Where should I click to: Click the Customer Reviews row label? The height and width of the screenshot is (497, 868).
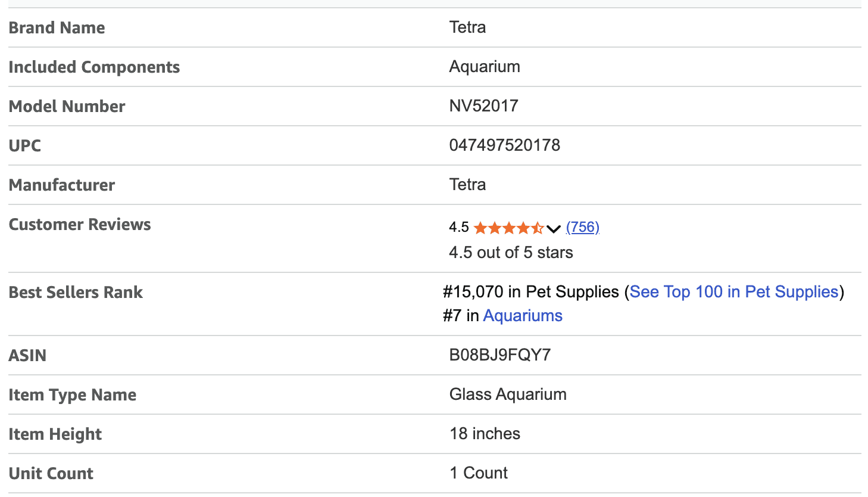[80, 225]
